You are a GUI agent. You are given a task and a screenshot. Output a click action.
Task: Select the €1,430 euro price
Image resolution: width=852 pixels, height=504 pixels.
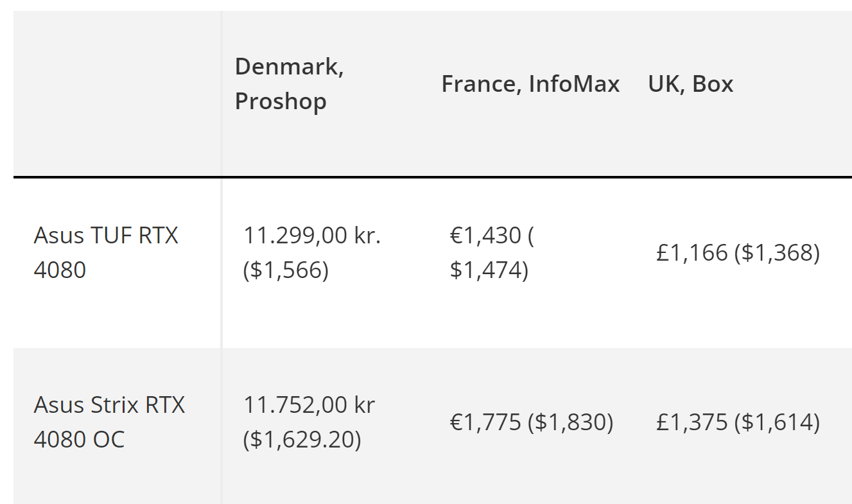coord(485,236)
